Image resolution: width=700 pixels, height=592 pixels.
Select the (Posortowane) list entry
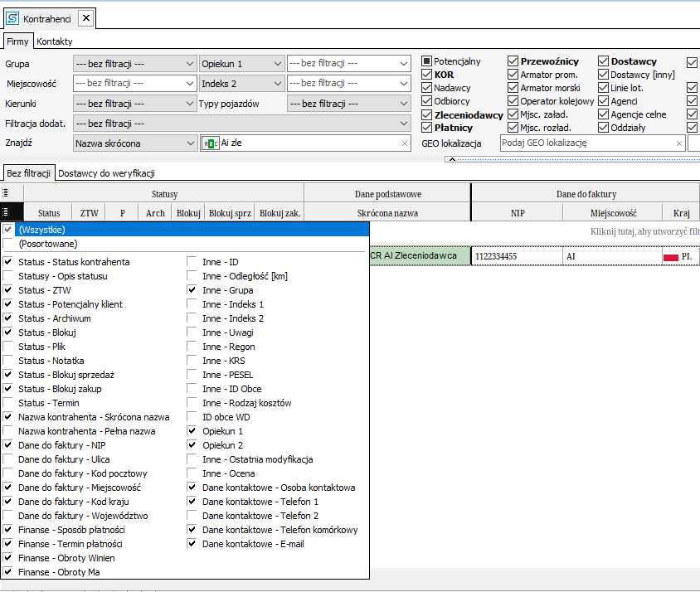click(48, 244)
